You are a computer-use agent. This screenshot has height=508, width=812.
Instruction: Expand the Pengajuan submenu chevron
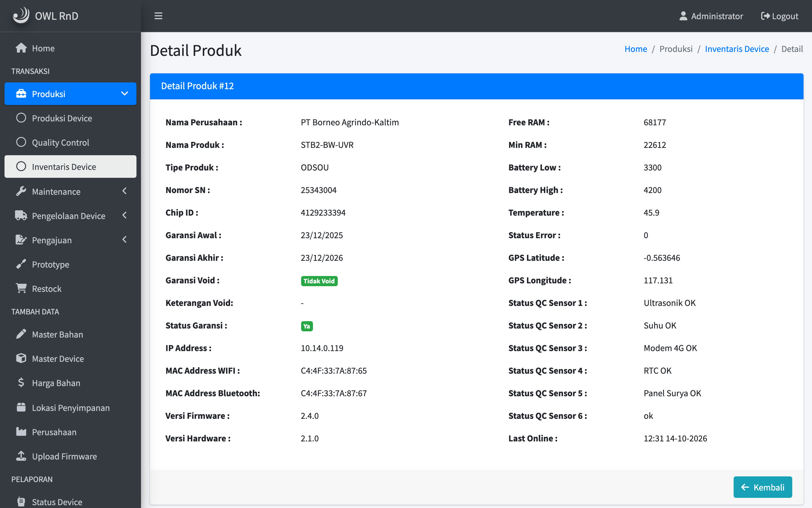click(x=125, y=240)
